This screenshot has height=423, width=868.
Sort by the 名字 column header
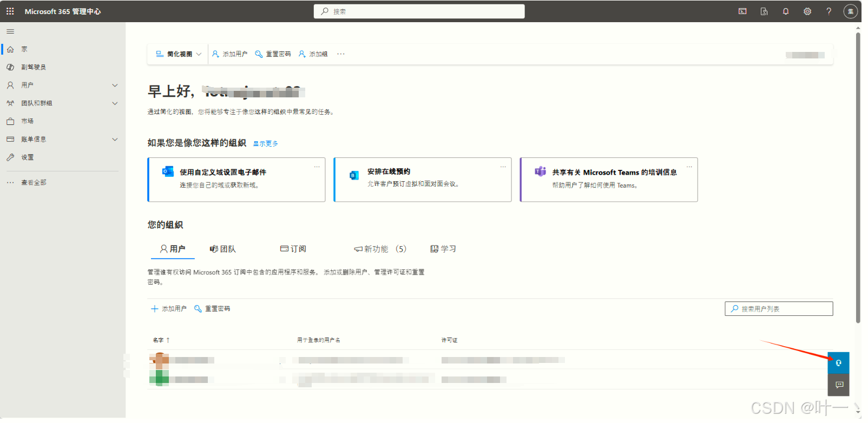[161, 340]
